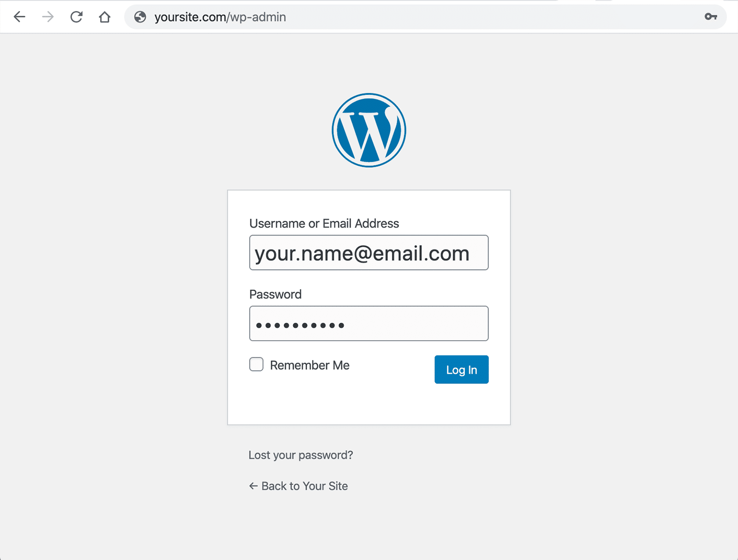
Task: Click blank space inside the white login form
Action: tap(369, 406)
